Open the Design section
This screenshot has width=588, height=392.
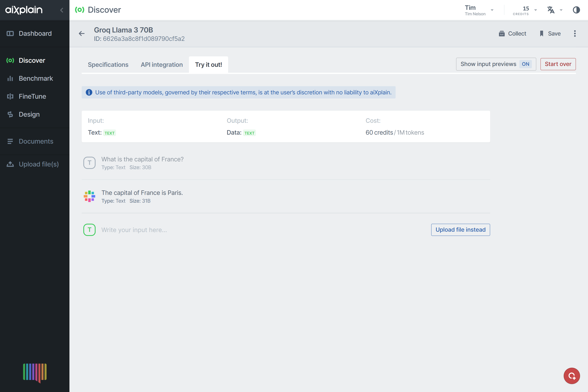(x=35, y=115)
